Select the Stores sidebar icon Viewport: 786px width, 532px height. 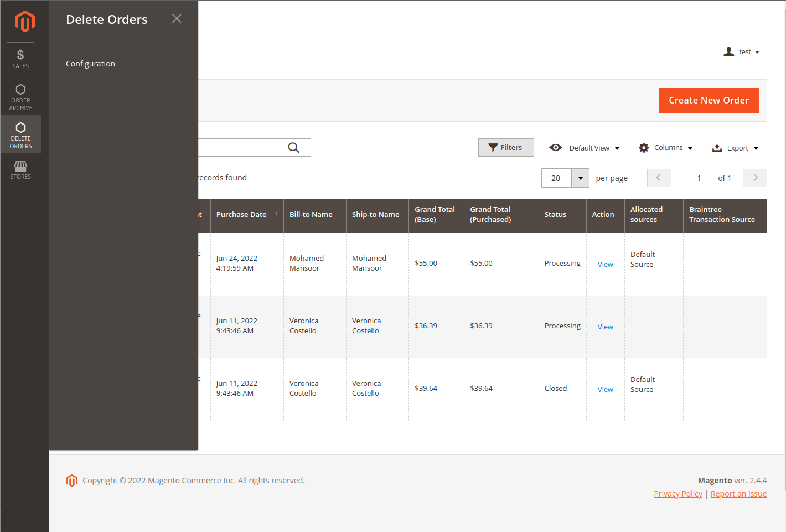20,170
